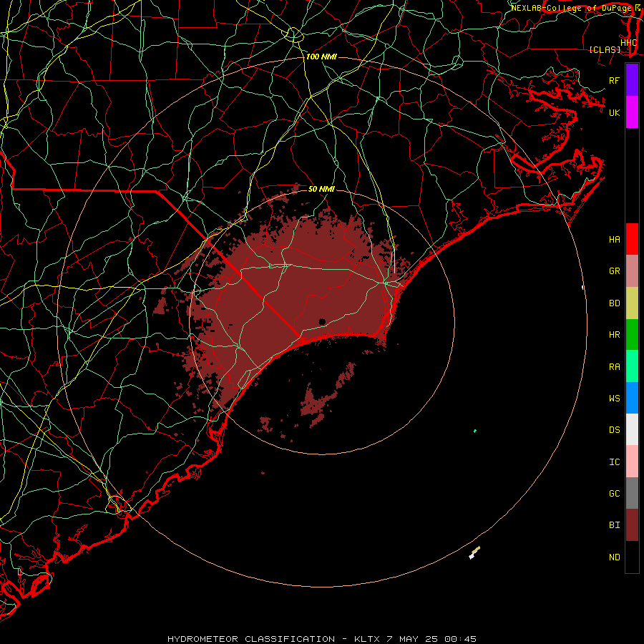The width and height of the screenshot is (644, 644).
Task: Click the ND black legend swatch
Action: pos(632,557)
